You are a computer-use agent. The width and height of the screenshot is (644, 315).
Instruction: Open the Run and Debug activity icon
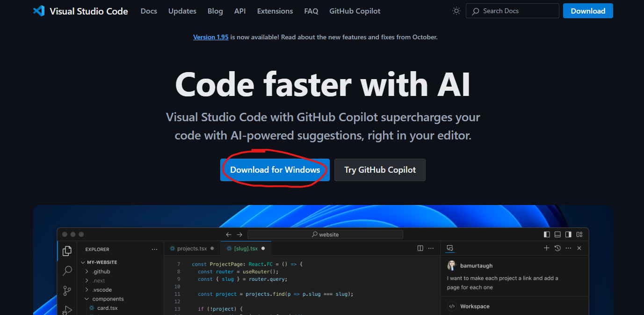point(67,310)
